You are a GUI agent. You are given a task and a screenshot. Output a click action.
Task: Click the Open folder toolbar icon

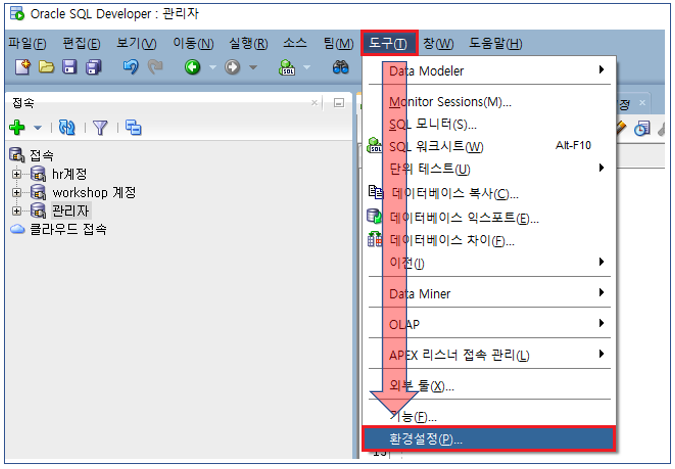[x=46, y=67]
